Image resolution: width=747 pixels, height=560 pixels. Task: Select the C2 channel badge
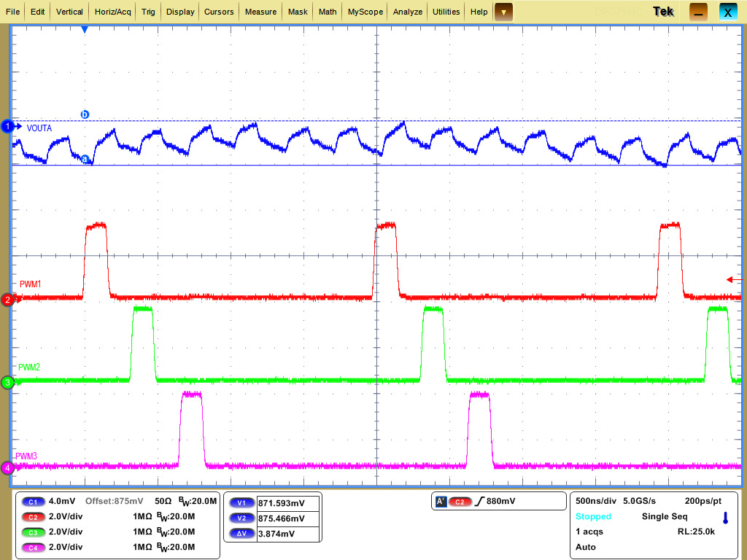pos(32,517)
